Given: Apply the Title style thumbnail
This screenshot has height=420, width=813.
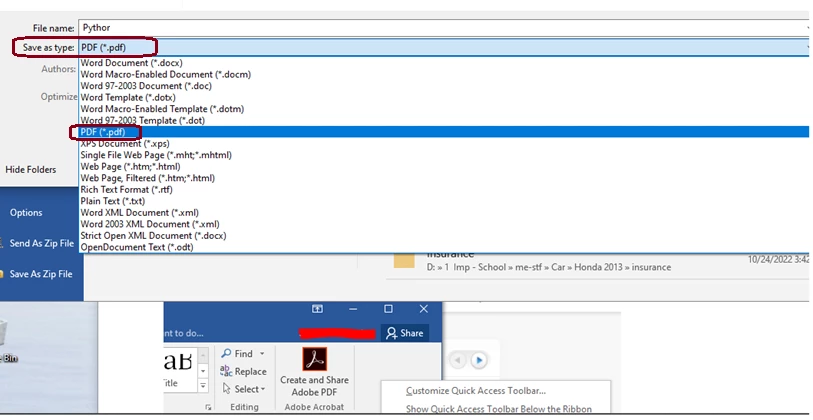Looking at the screenshot, I should coord(178,370).
